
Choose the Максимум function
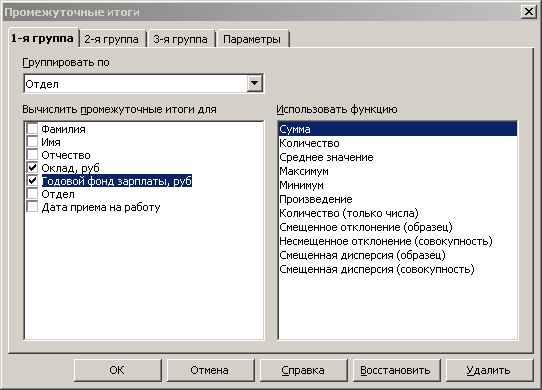tap(398, 171)
